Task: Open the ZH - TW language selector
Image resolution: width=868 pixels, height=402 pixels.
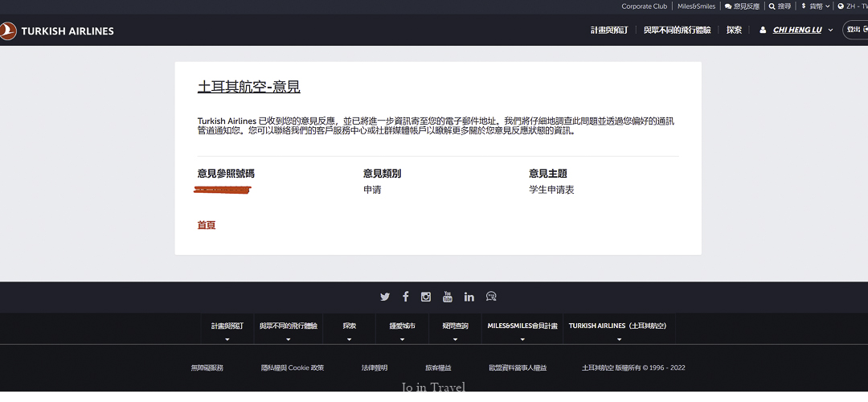Action: click(x=852, y=6)
